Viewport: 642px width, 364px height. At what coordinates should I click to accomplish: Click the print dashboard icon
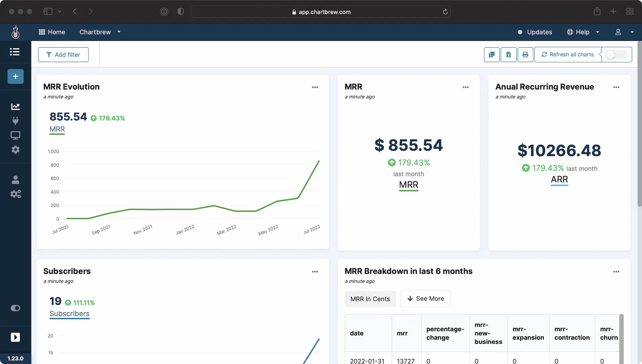pos(525,55)
